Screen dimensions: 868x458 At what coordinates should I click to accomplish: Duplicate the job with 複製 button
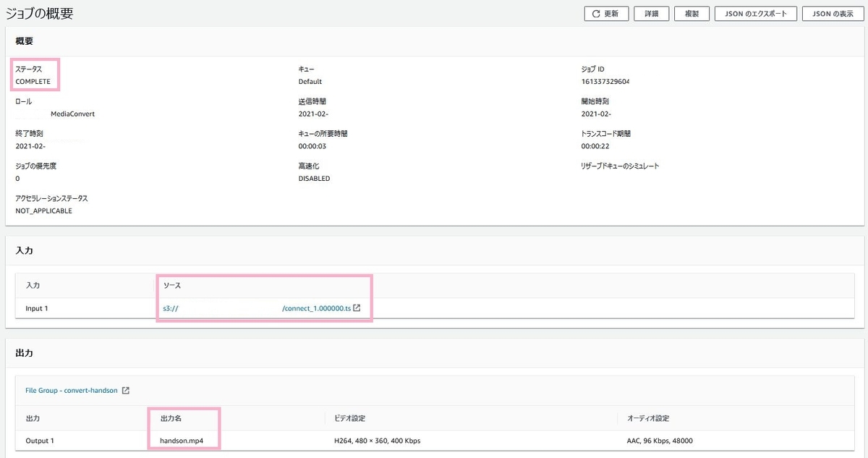(x=692, y=14)
